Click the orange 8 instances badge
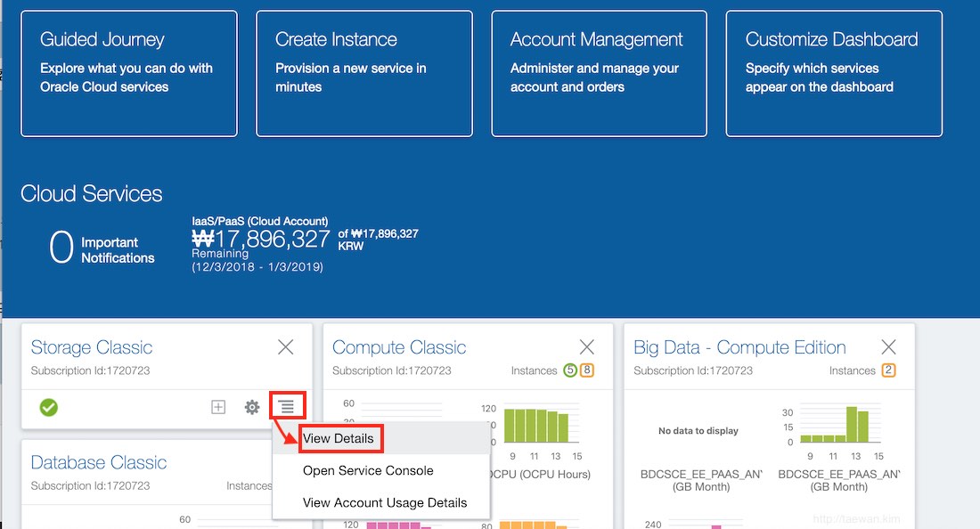980x529 pixels. point(587,370)
